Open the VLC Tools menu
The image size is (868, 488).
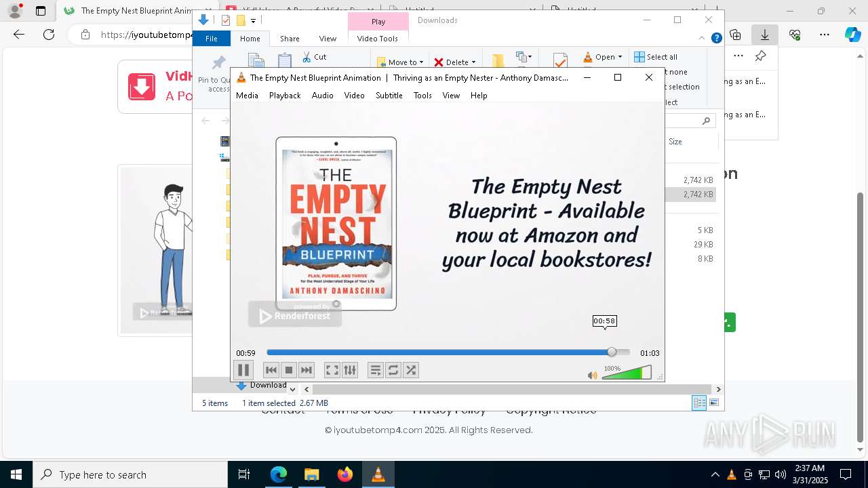coord(422,96)
